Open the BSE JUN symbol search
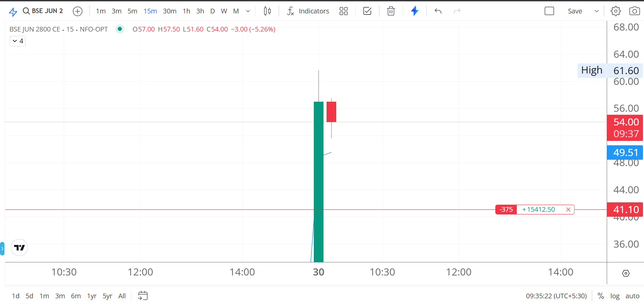This screenshot has height=305, width=644. tap(43, 11)
